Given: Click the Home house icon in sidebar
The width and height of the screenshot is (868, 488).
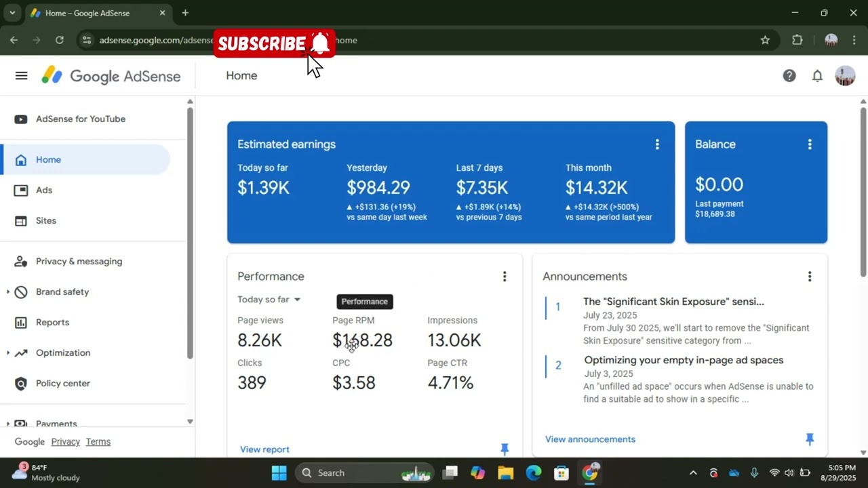Looking at the screenshot, I should pyautogui.click(x=21, y=160).
